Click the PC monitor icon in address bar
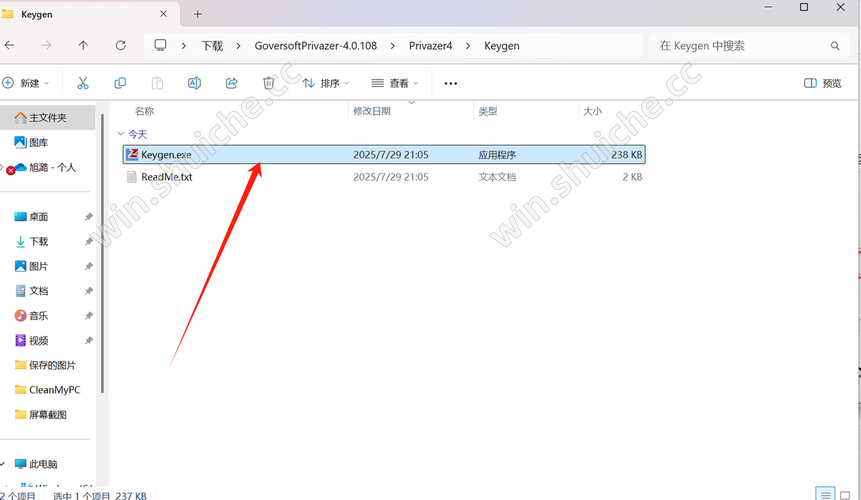Screen dimensions: 861x500 click(x=160, y=45)
